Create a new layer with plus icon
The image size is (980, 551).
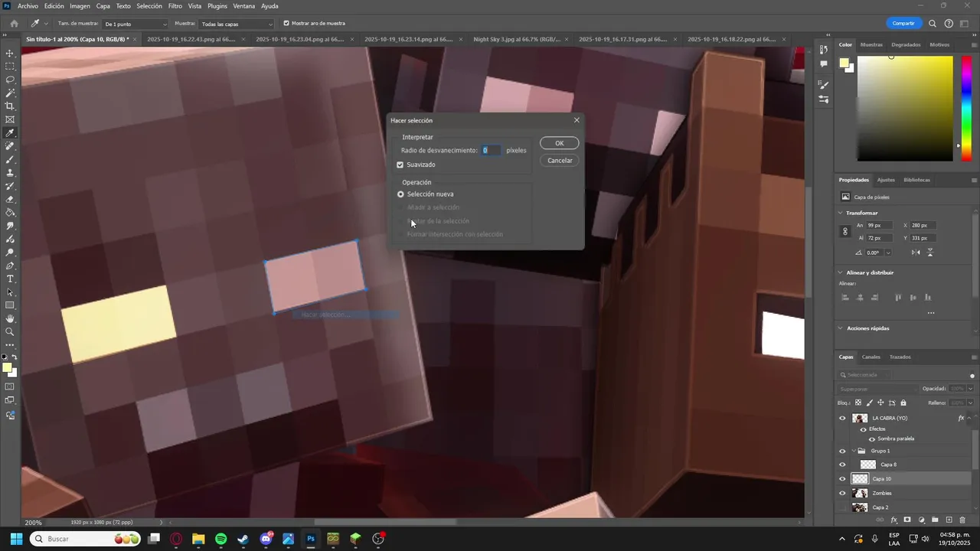949,520
